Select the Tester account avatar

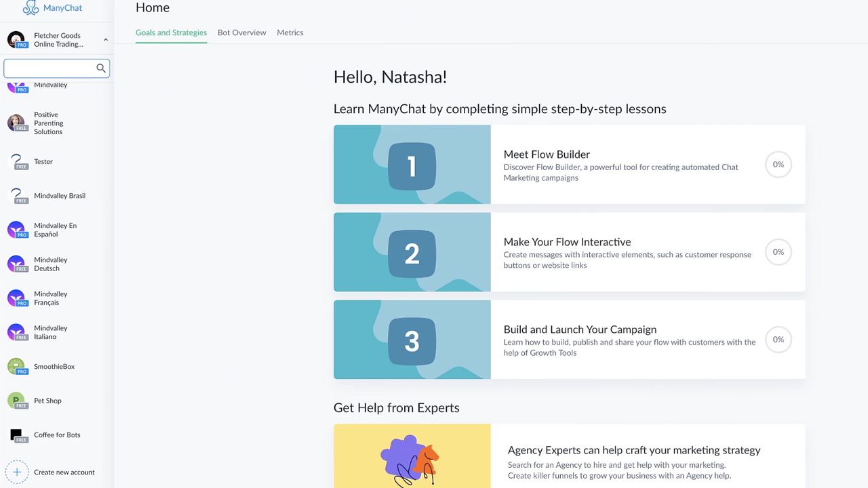17,161
